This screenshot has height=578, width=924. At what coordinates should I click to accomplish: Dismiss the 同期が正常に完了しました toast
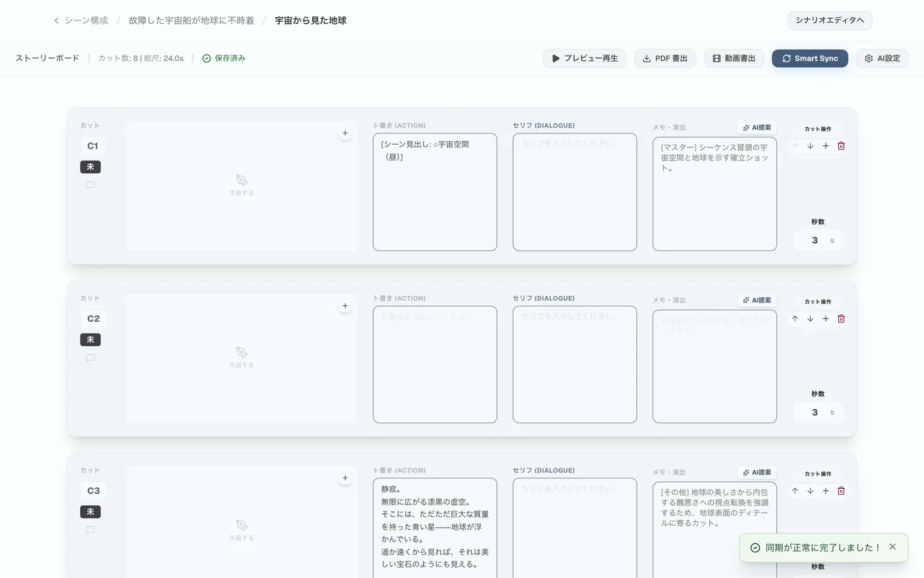click(892, 547)
